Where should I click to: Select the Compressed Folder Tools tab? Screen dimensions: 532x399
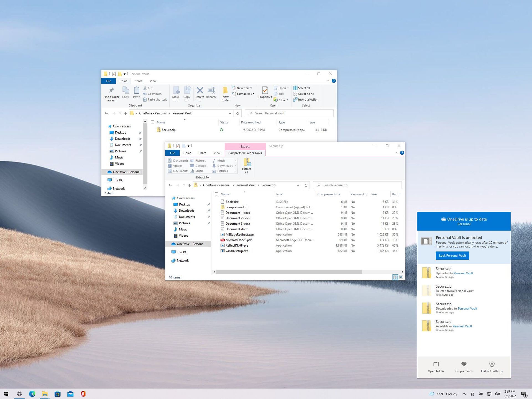click(245, 153)
